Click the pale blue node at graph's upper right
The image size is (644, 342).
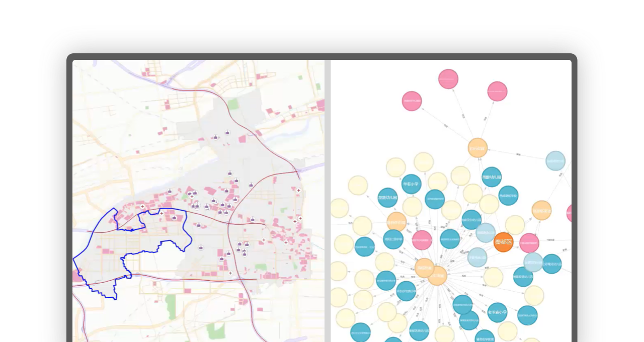(x=555, y=161)
